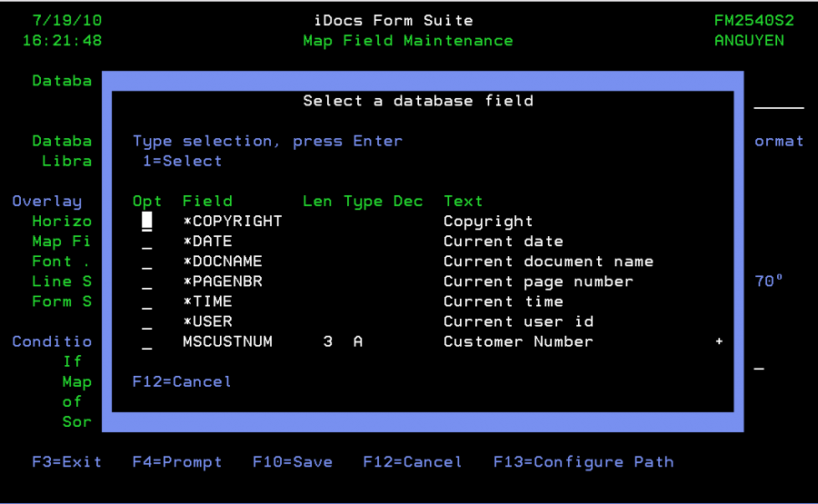Place cursor in *PAGENBR option field
This screenshot has height=504, width=818.
[x=146, y=282]
